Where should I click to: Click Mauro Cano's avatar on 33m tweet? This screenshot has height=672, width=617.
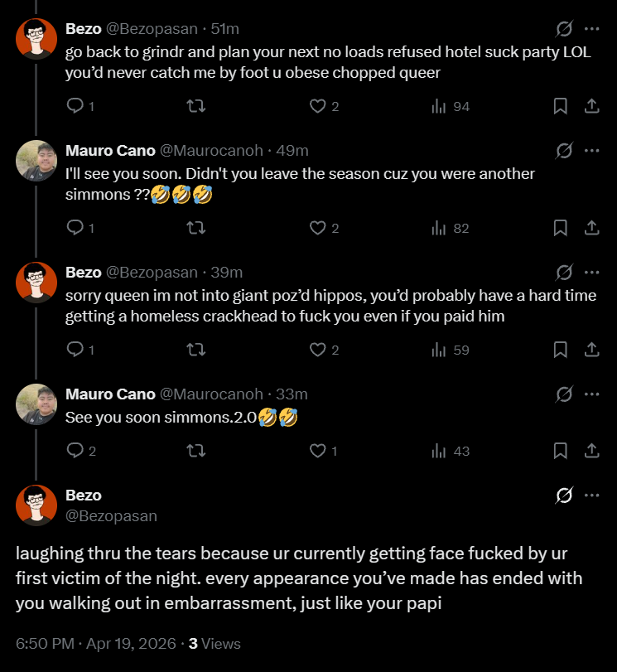point(36,404)
